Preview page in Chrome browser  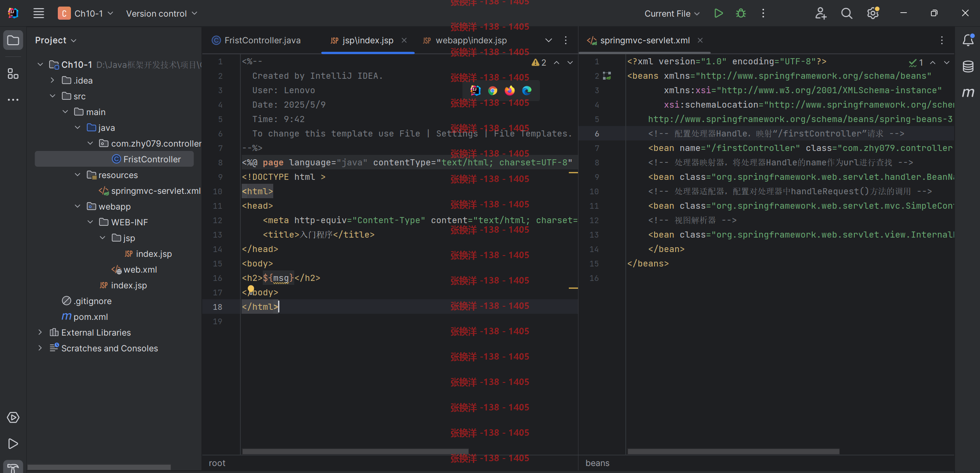tap(493, 91)
